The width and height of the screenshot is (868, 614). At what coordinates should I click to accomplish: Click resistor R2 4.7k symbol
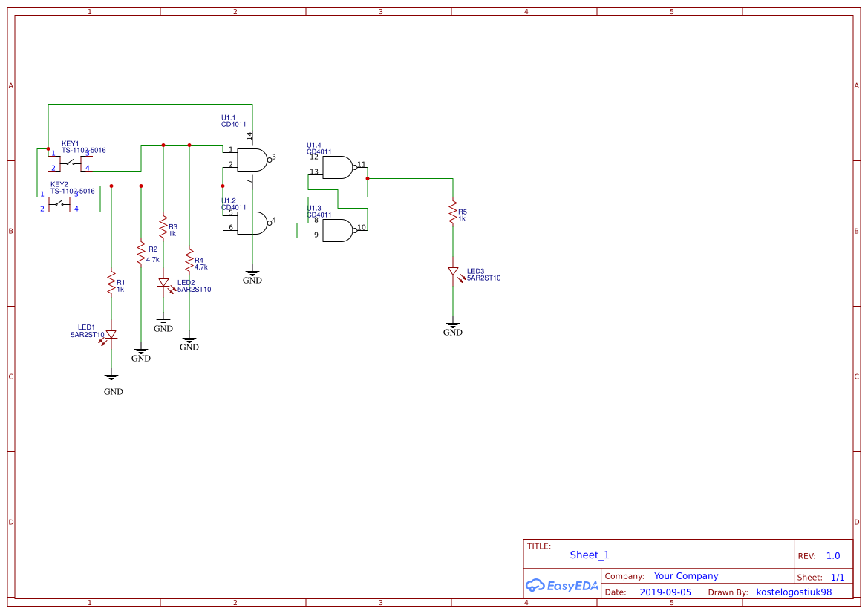tap(141, 251)
